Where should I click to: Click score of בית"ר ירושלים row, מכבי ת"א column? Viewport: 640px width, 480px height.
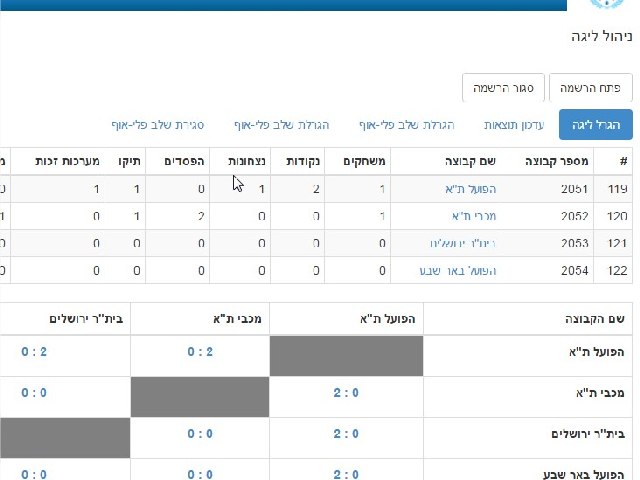(x=200, y=434)
